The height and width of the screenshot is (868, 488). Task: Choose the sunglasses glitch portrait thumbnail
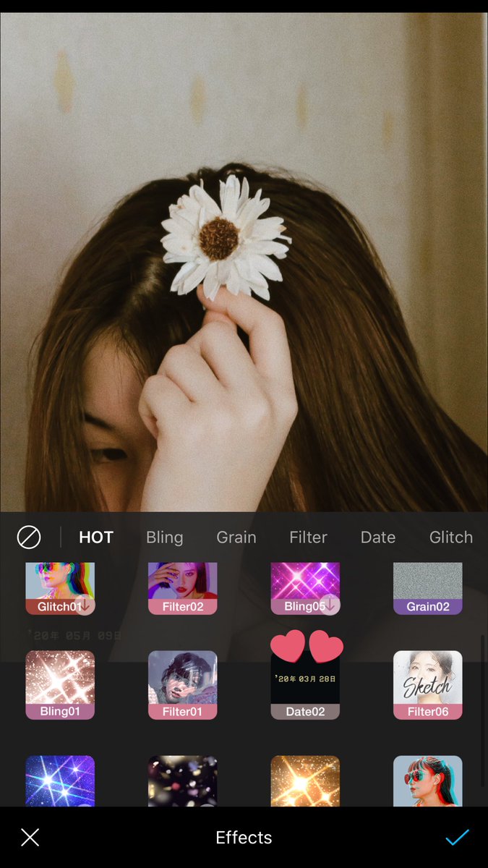pos(428,781)
